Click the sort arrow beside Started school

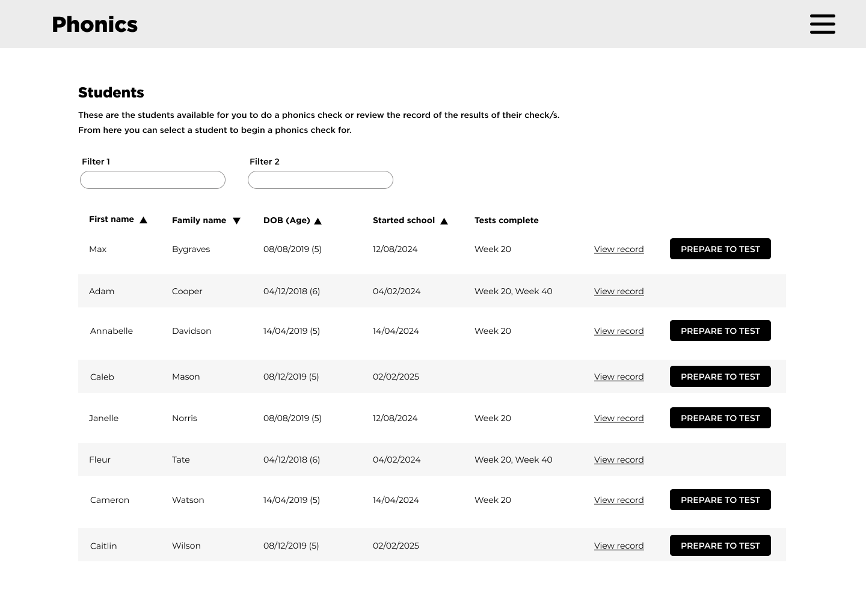(x=444, y=221)
